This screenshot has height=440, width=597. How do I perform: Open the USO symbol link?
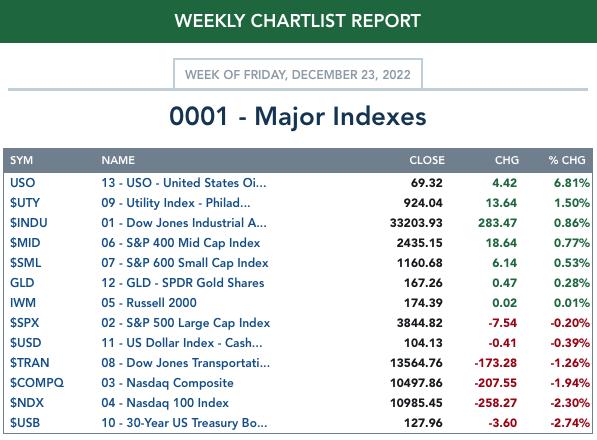(22, 183)
